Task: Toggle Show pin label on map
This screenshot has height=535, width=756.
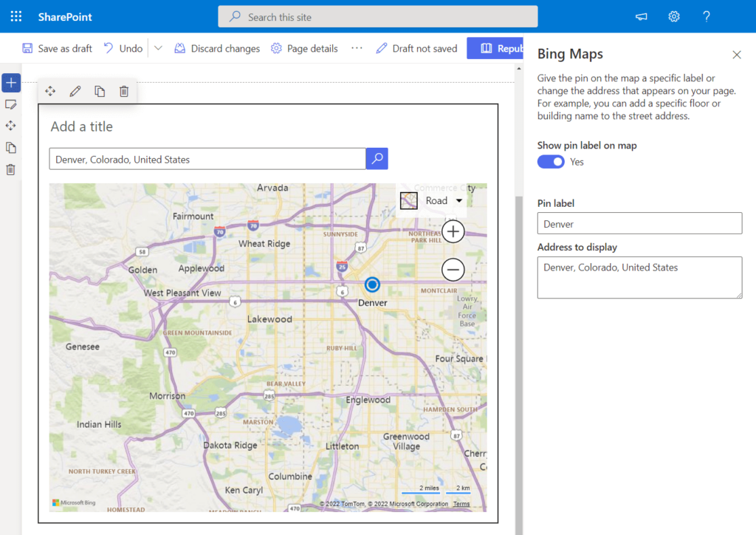Action: coord(551,162)
